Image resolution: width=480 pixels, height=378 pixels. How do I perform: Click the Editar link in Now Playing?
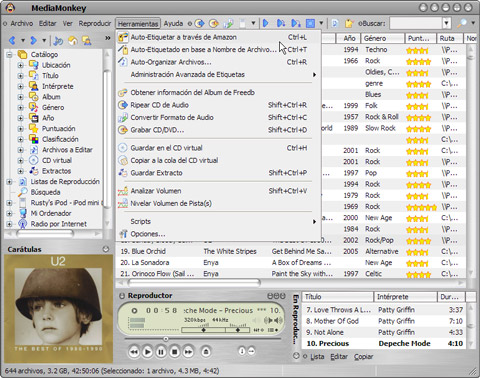coord(339,357)
